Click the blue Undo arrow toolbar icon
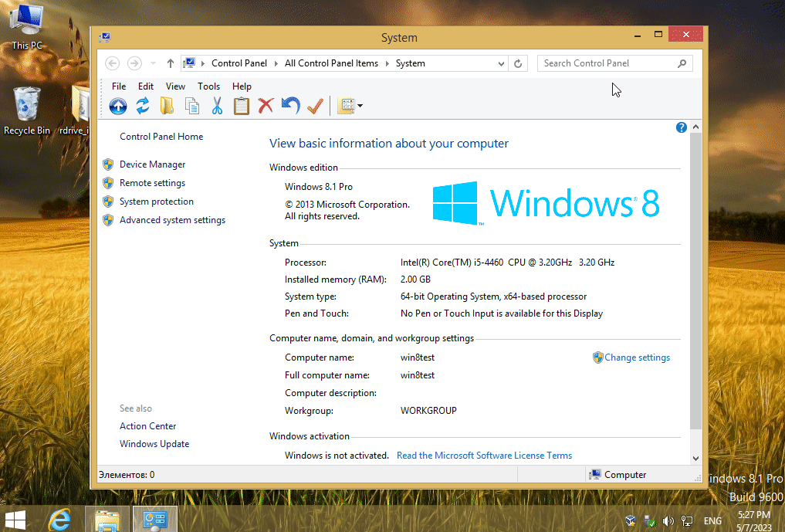The width and height of the screenshot is (785, 532). pos(290,106)
